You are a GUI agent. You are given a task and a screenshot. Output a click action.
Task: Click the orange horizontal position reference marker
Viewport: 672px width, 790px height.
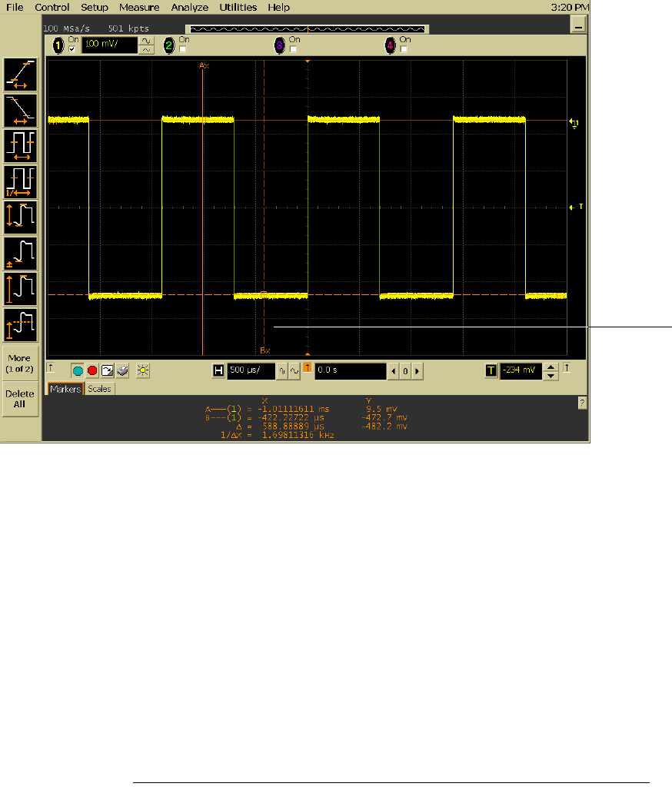307,368
